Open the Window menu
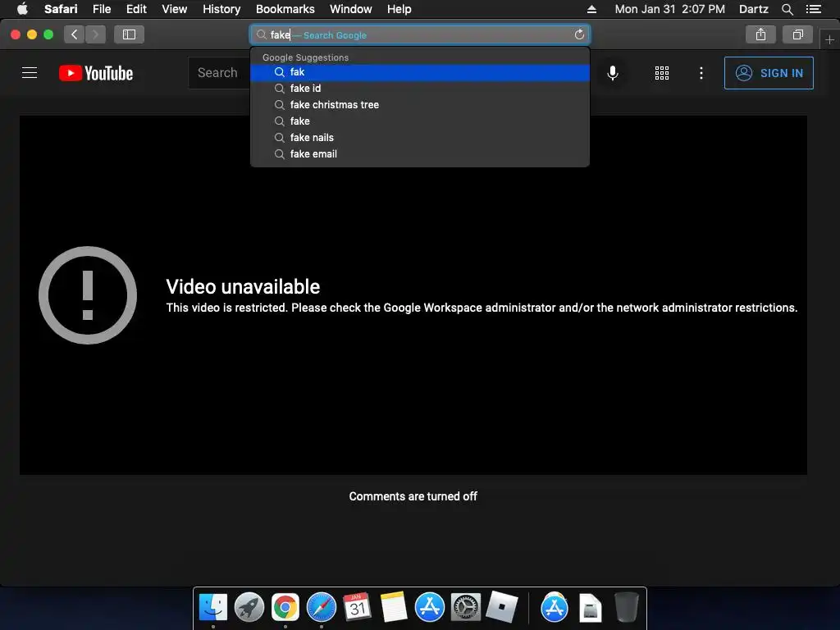Viewport: 840px width, 630px height. tap(350, 9)
